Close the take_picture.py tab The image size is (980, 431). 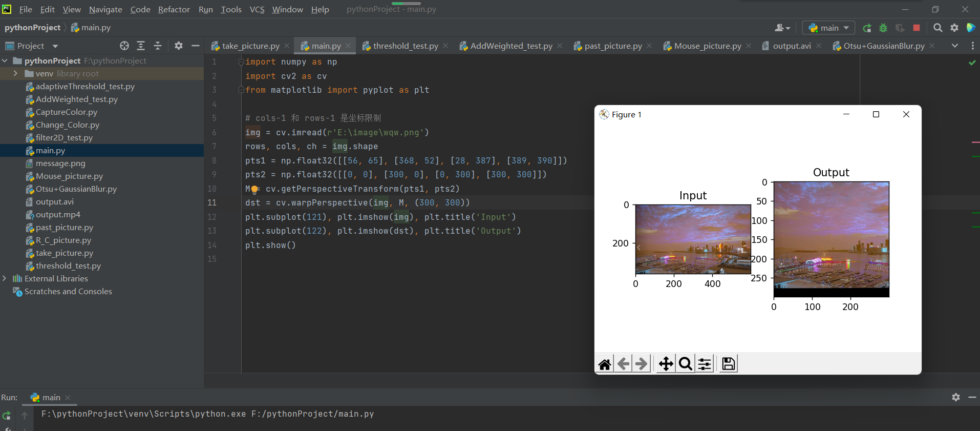[x=287, y=46]
